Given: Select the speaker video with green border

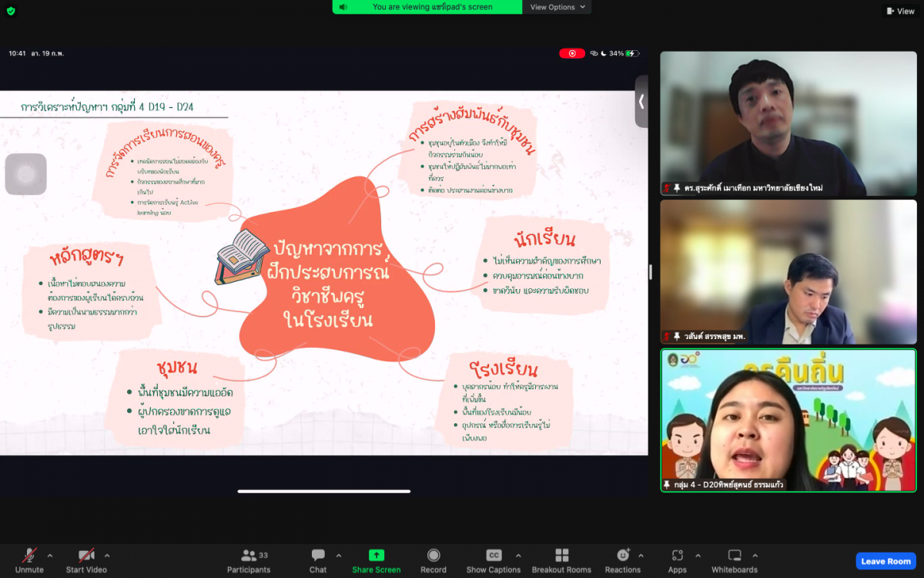Looking at the screenshot, I should point(788,420).
